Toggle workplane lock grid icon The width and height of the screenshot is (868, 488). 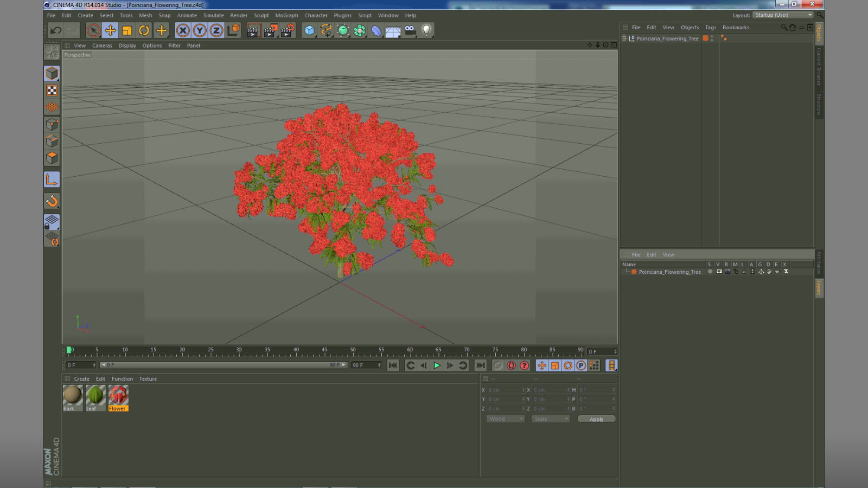pos(52,221)
